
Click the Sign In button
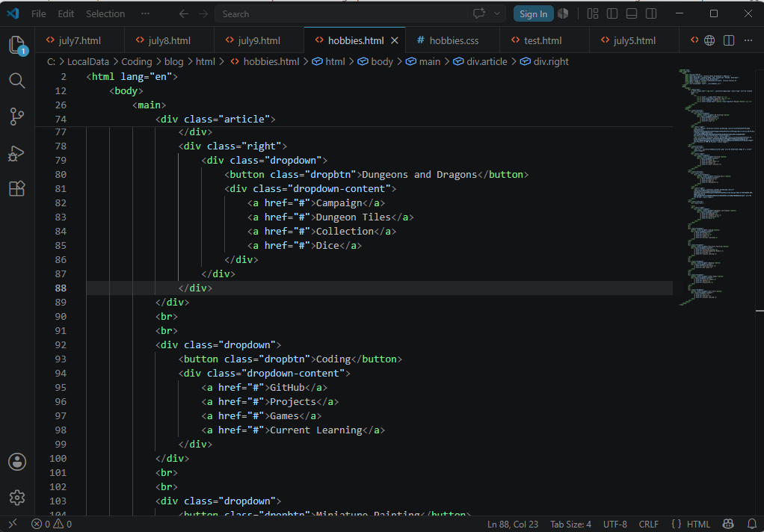point(533,13)
